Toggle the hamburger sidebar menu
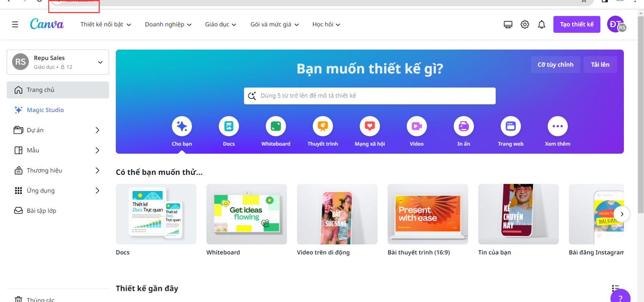The height and width of the screenshot is (302, 644). point(15,24)
